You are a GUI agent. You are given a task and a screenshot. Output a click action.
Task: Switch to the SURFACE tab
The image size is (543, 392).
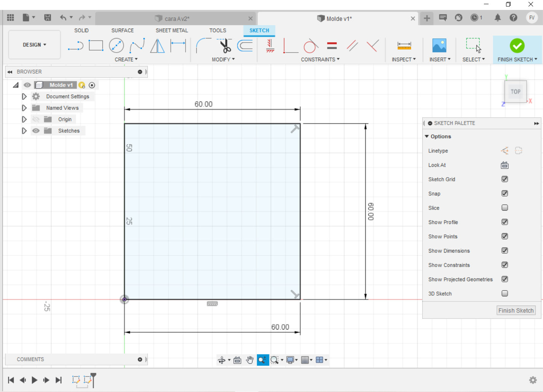coord(122,30)
